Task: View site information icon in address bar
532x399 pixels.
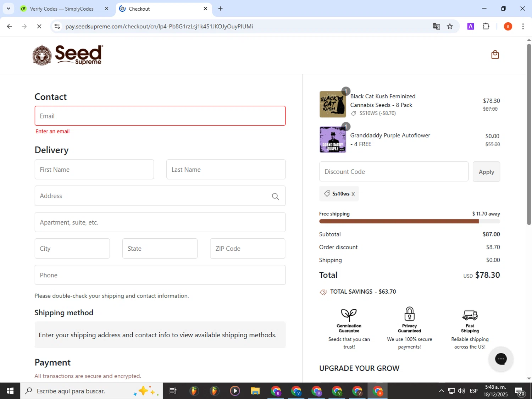Action: point(57,26)
